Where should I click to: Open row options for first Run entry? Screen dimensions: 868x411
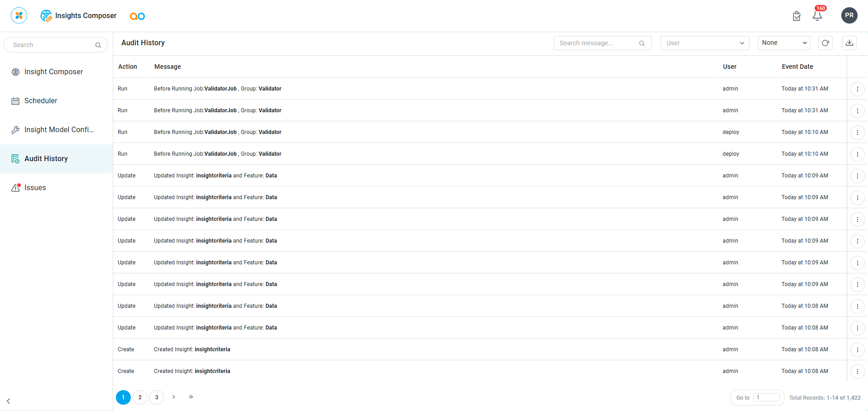tap(857, 89)
